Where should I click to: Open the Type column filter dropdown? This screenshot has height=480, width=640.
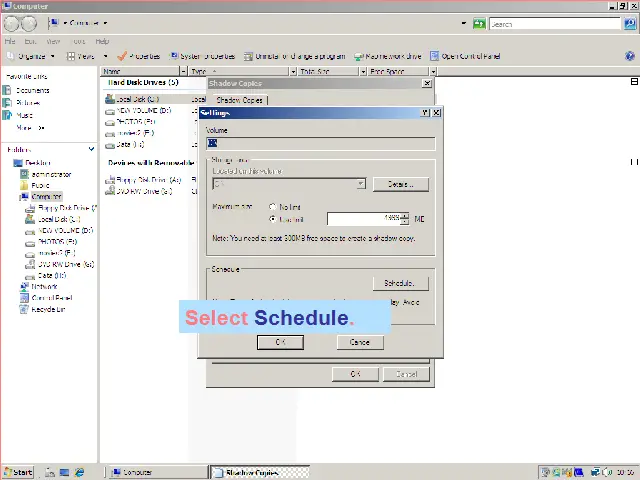pos(293,71)
